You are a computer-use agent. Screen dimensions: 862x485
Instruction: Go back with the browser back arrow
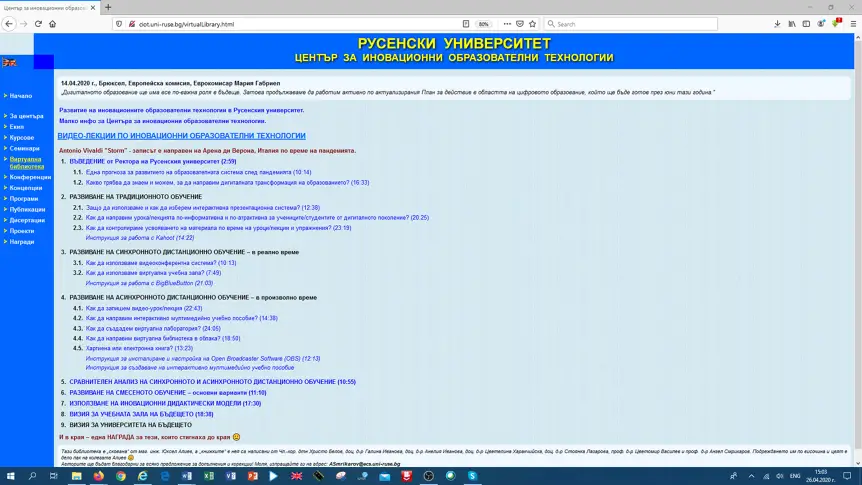[9, 24]
